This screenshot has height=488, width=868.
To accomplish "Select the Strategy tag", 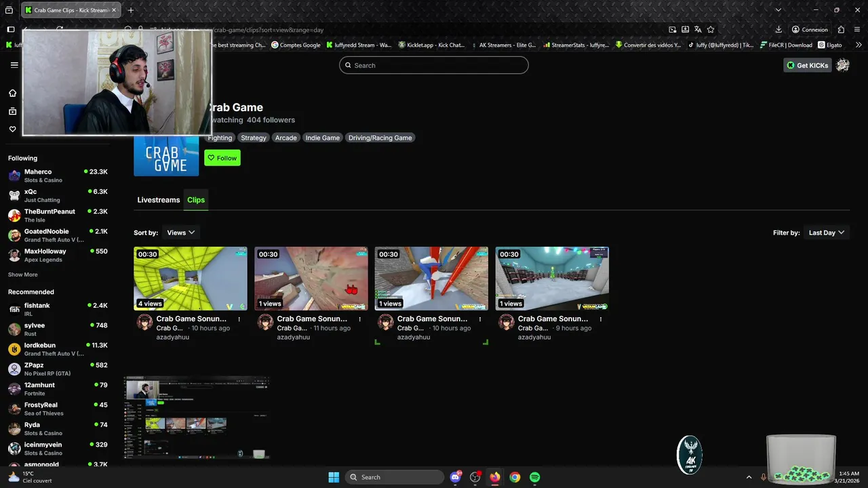I will click(x=254, y=138).
